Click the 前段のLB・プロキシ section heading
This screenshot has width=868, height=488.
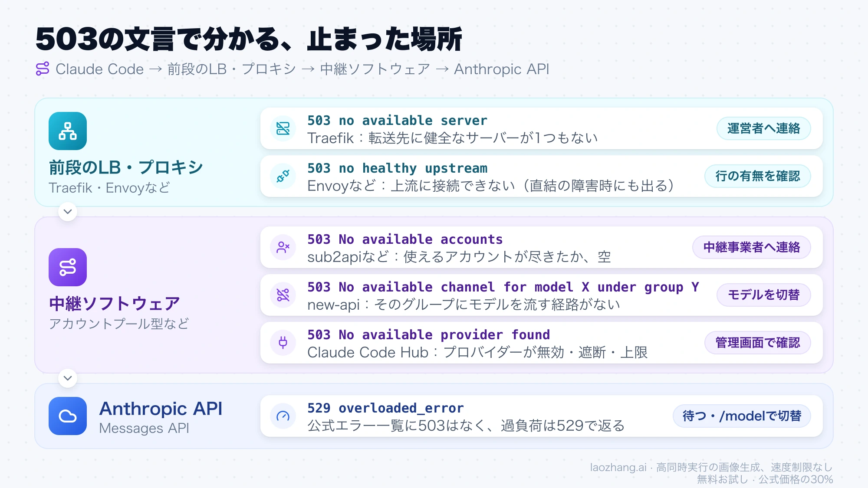(125, 167)
